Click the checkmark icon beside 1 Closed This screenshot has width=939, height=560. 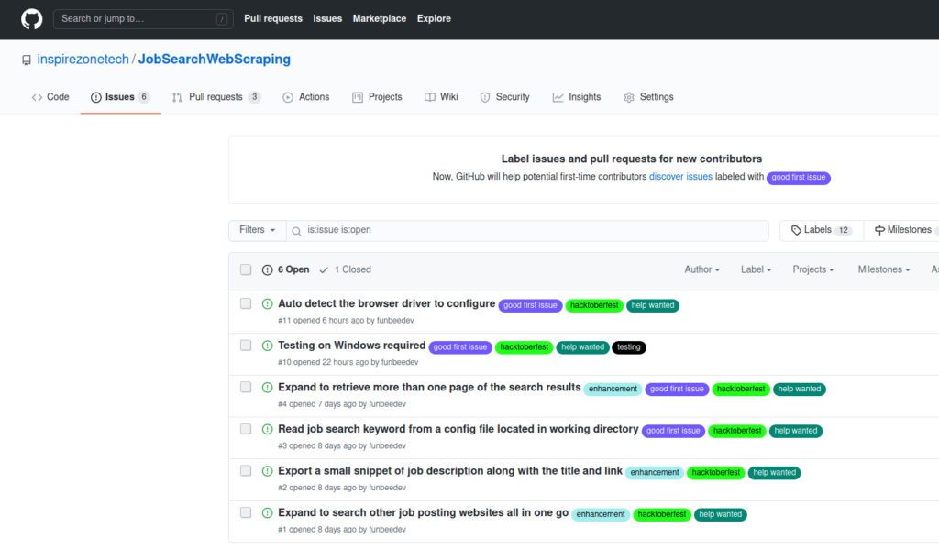(x=324, y=270)
